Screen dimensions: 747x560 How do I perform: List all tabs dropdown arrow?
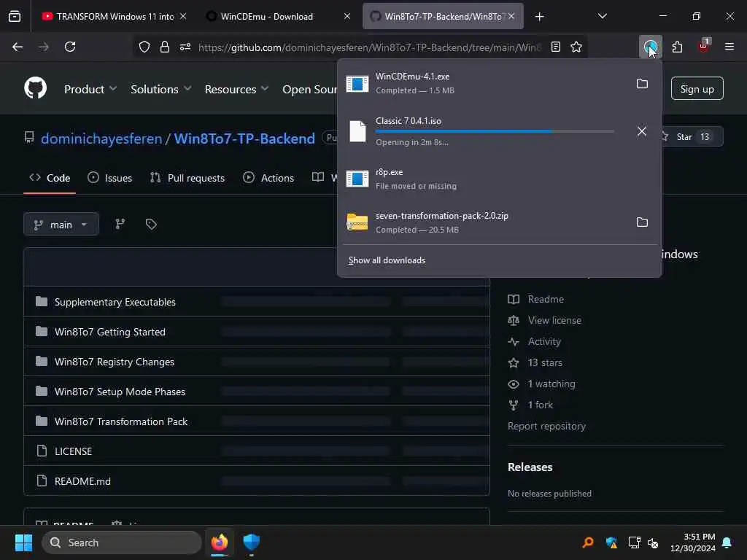pos(602,16)
